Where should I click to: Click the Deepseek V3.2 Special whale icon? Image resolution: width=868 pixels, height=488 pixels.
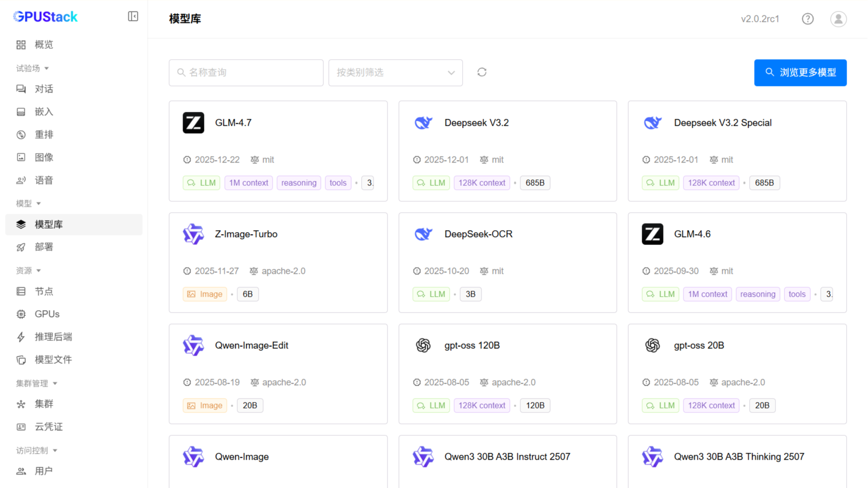coord(652,123)
